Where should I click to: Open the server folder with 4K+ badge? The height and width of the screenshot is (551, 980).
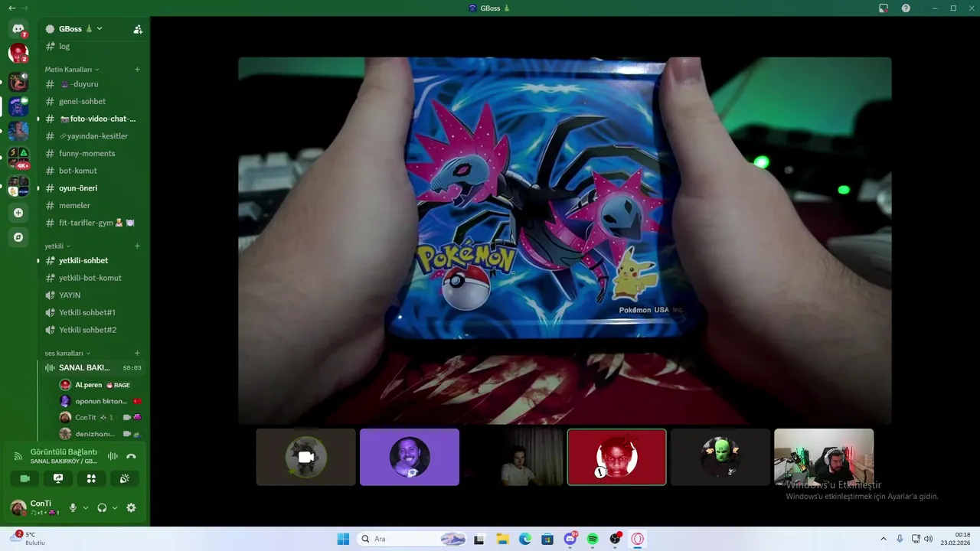pyautogui.click(x=18, y=157)
